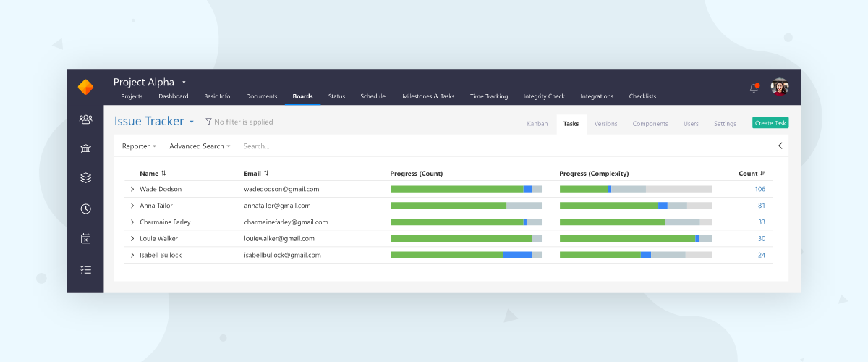Open the stacked layers sidebar icon
The width and height of the screenshot is (868, 362).
pyautogui.click(x=85, y=178)
